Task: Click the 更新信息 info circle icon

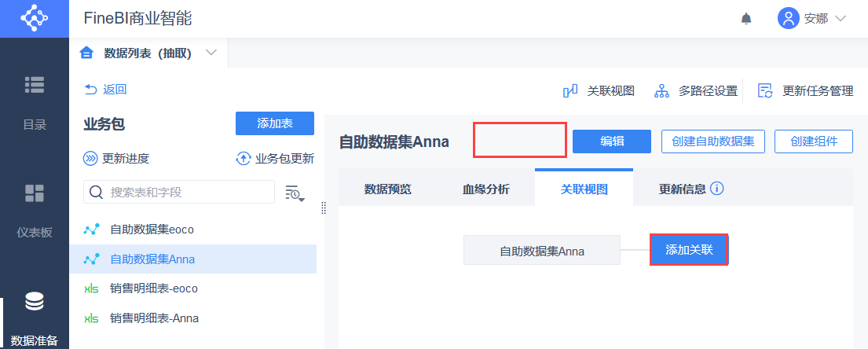Action: [x=716, y=189]
